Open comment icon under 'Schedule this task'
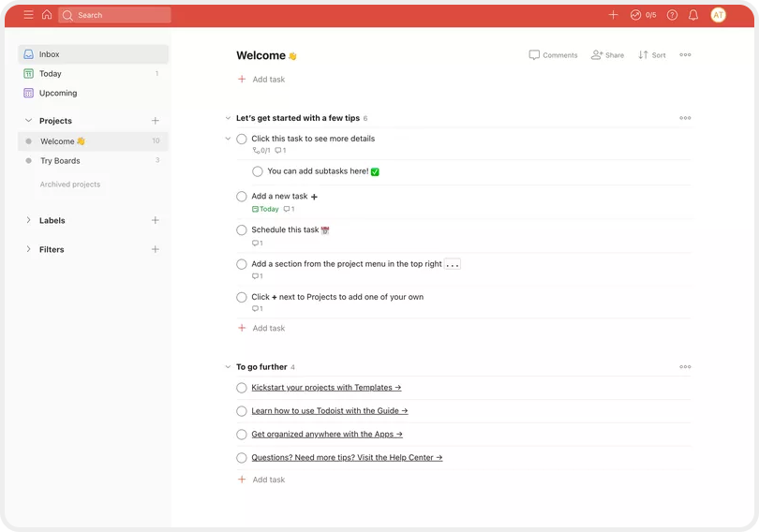 tap(258, 244)
